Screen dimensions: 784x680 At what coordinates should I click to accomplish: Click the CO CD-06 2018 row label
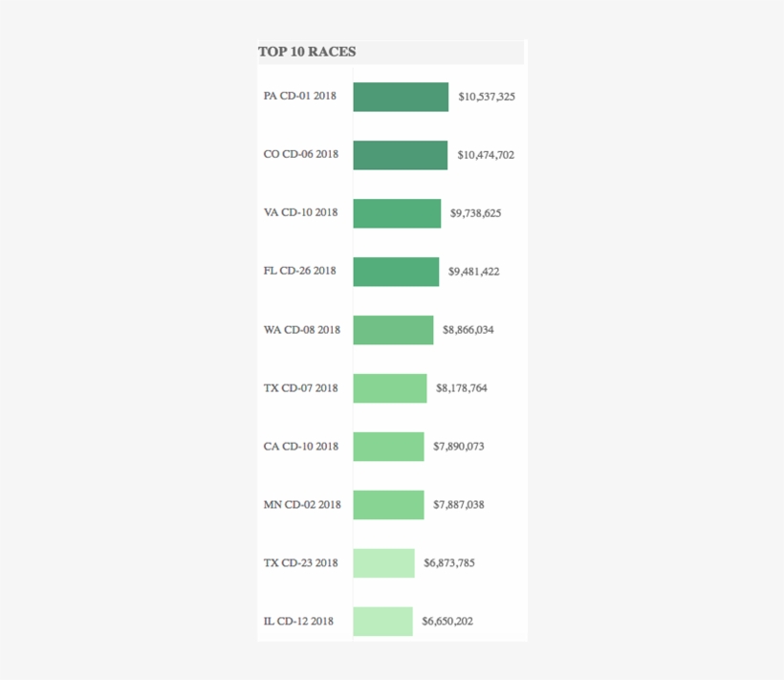click(x=301, y=154)
